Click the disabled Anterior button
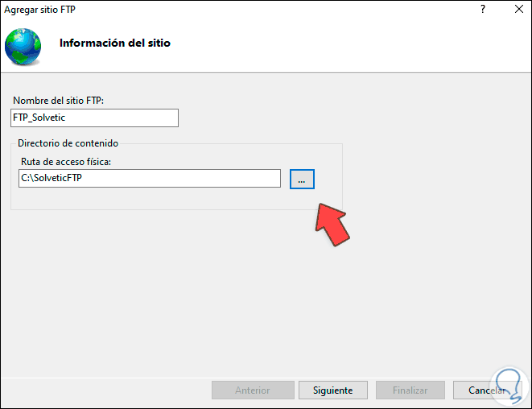 click(252, 390)
